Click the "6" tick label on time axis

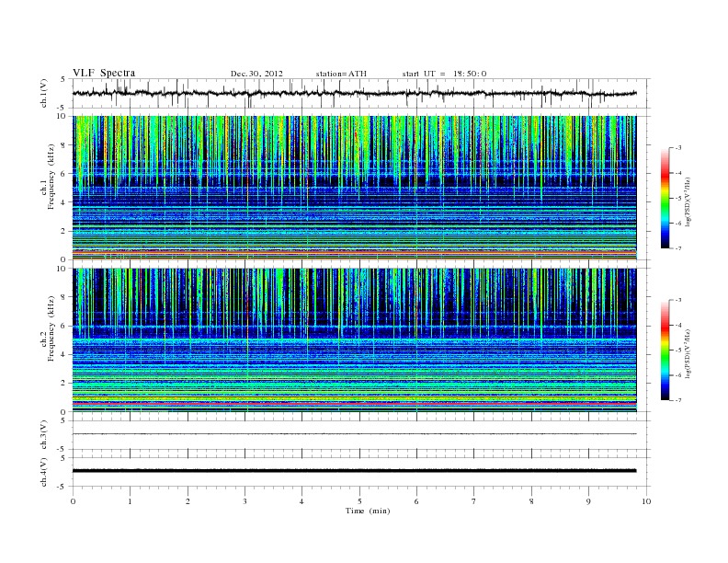(416, 501)
